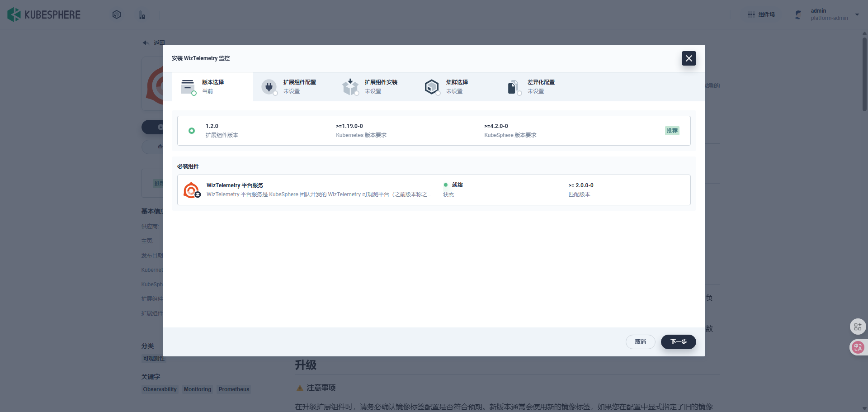
Task: Click the 推荐 recommended tag
Action: point(672,131)
